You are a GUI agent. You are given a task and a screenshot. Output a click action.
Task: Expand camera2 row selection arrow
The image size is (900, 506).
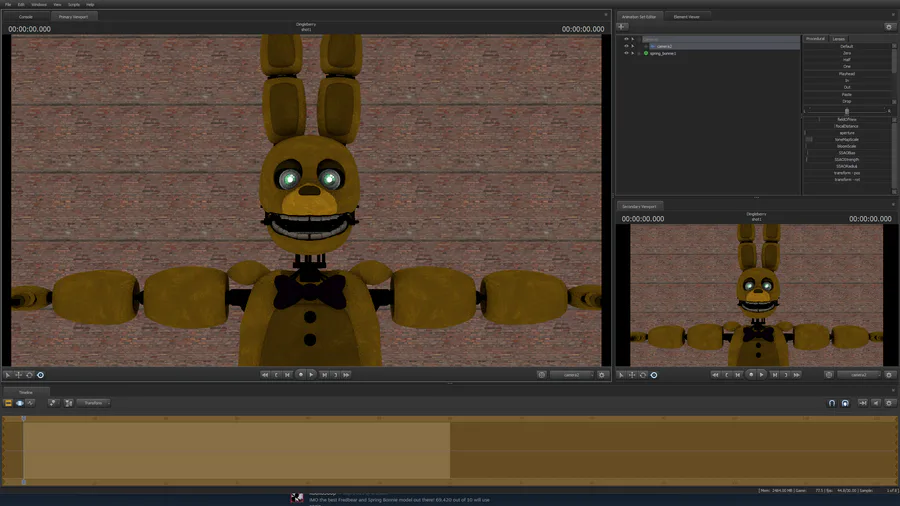point(633,46)
